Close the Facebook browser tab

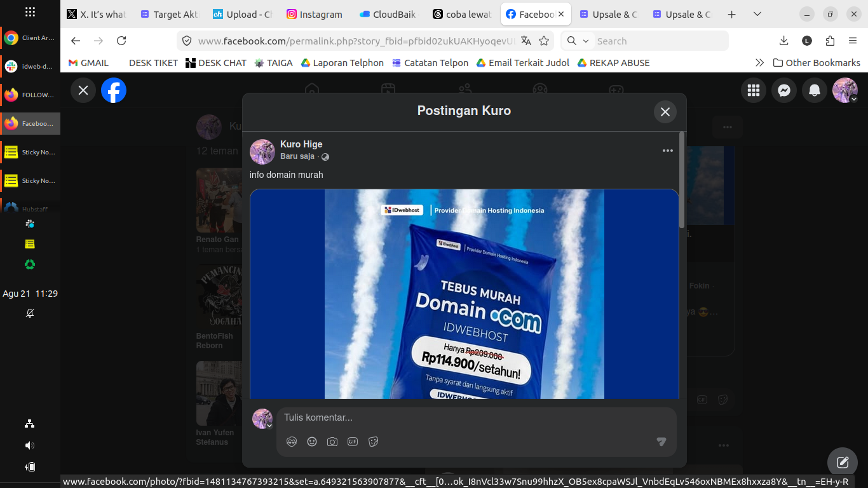pyautogui.click(x=561, y=14)
